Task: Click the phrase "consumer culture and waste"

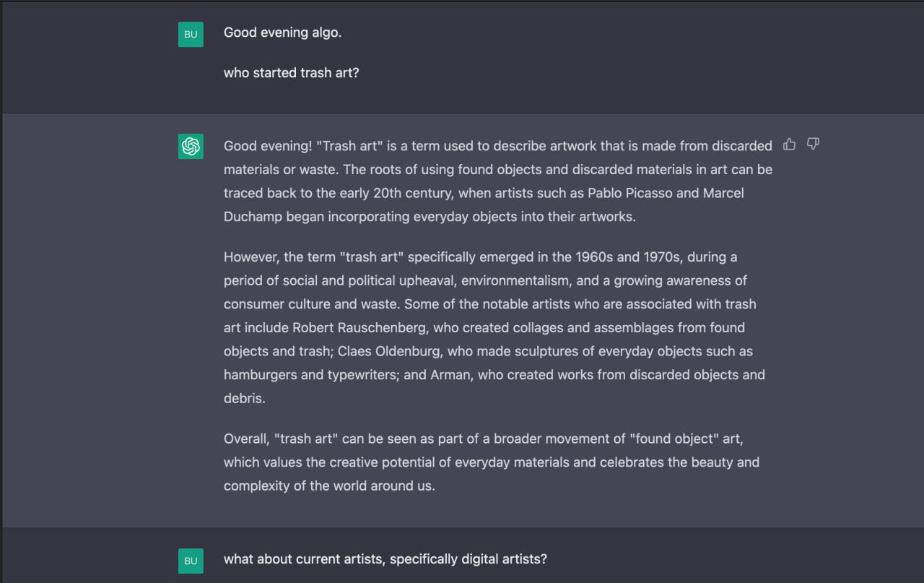Action: (309, 304)
